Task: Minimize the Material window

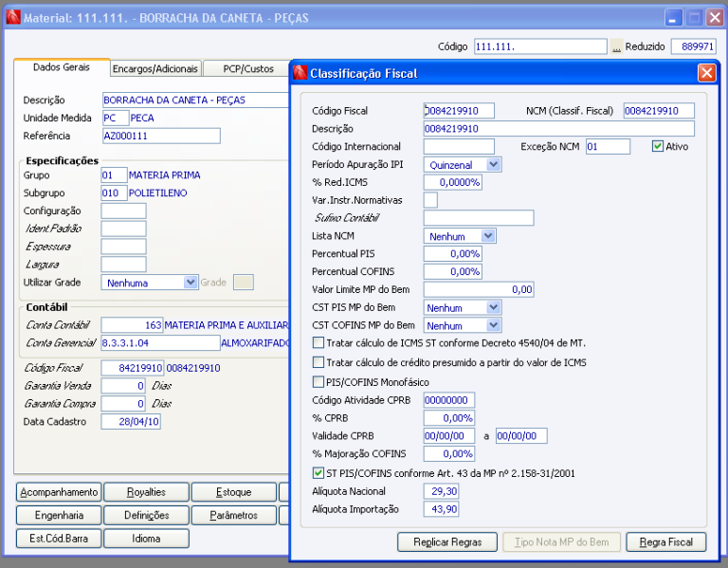Action: coord(673,18)
